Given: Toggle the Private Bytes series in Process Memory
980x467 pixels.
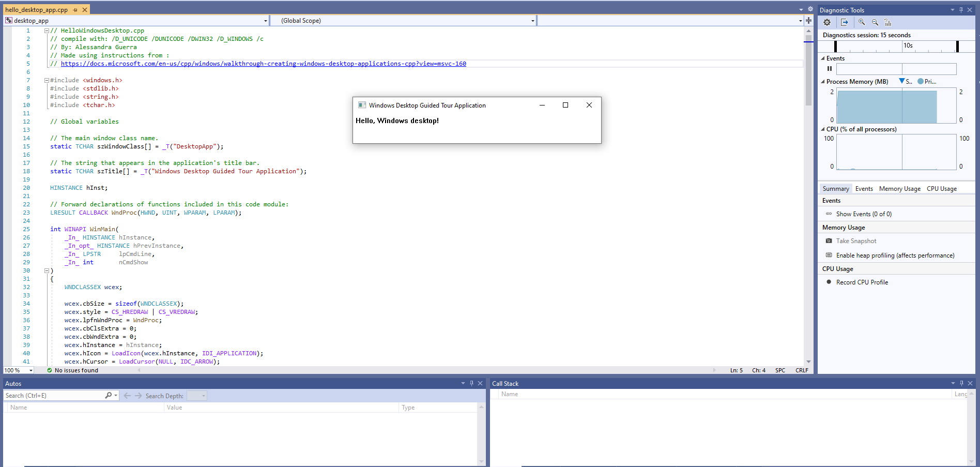Looking at the screenshot, I should (x=921, y=81).
